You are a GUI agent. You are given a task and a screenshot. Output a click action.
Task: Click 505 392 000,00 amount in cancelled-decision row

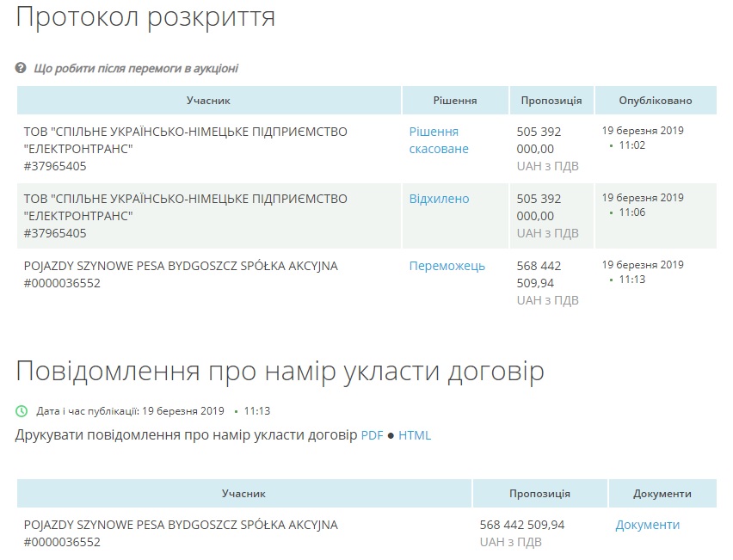pos(539,140)
